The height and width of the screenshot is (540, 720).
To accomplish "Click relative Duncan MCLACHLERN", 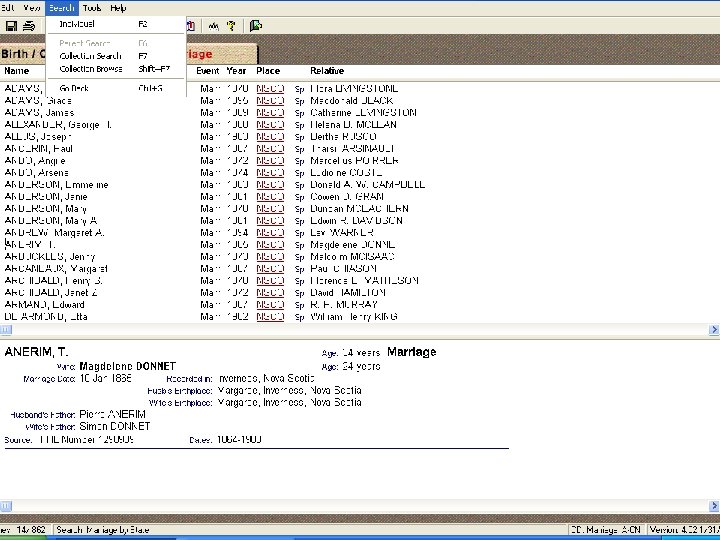I will 360,209.
